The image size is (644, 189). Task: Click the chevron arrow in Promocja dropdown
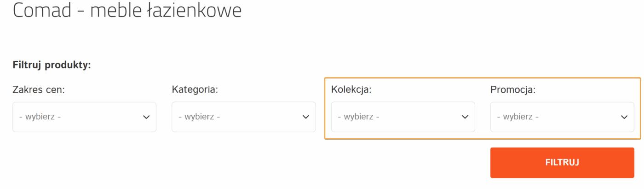coord(624,117)
